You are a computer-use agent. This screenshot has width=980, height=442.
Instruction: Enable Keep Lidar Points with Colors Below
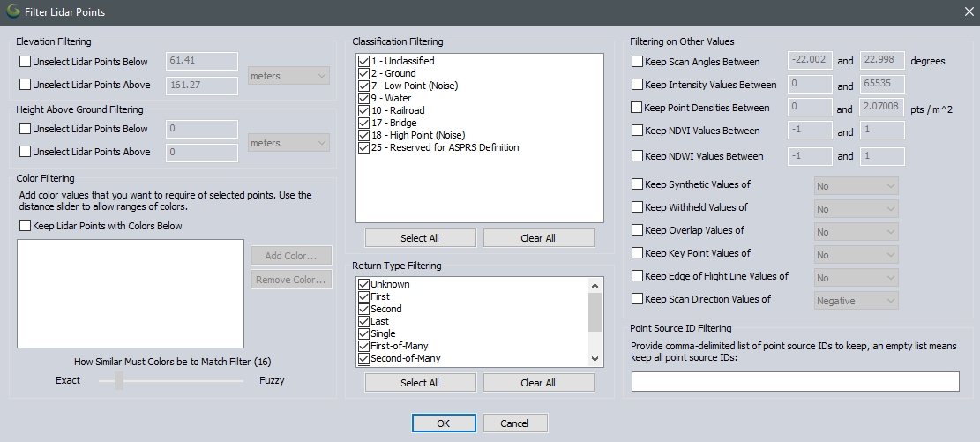[25, 226]
